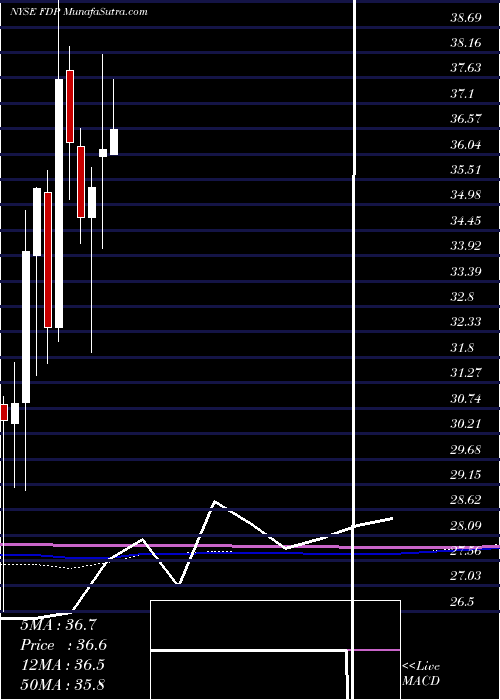
Task: Select the tallest white candlestick body
Action: pos(59,204)
